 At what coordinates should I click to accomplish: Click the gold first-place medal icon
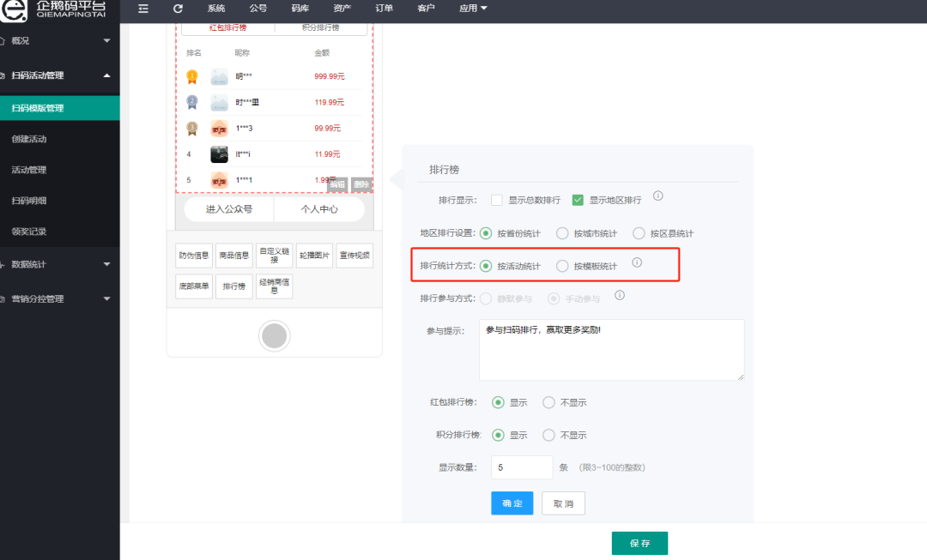click(192, 77)
